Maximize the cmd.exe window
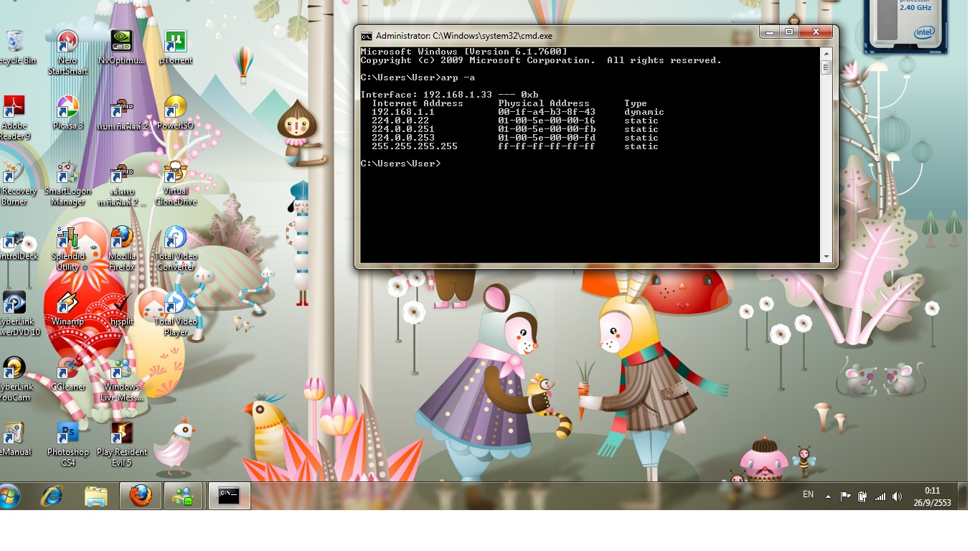 (789, 32)
